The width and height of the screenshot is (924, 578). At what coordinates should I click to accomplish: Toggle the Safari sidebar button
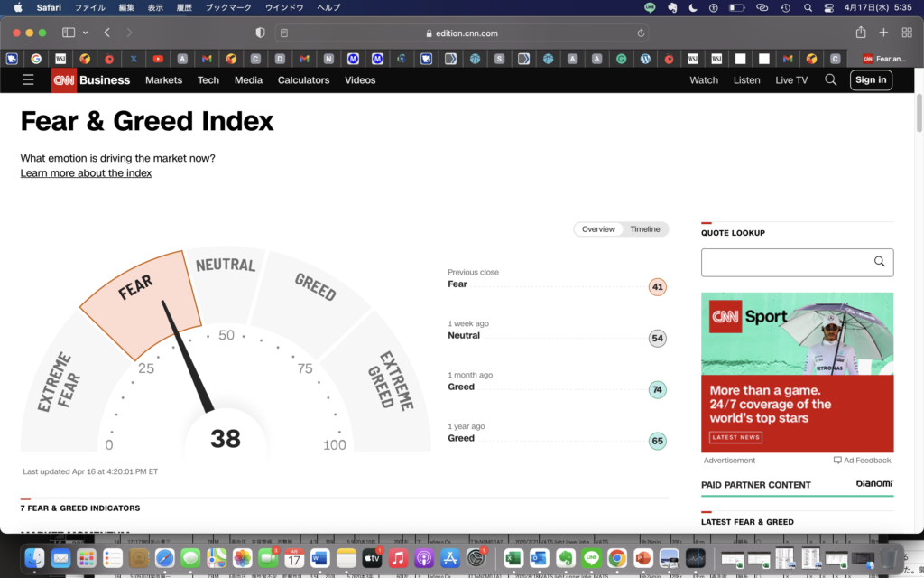point(69,33)
